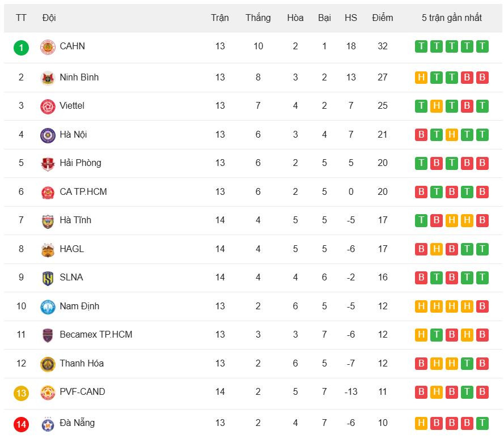The image size is (504, 439).
Task: Click Ninh Bình's yellow H result badge
Action: click(x=421, y=78)
